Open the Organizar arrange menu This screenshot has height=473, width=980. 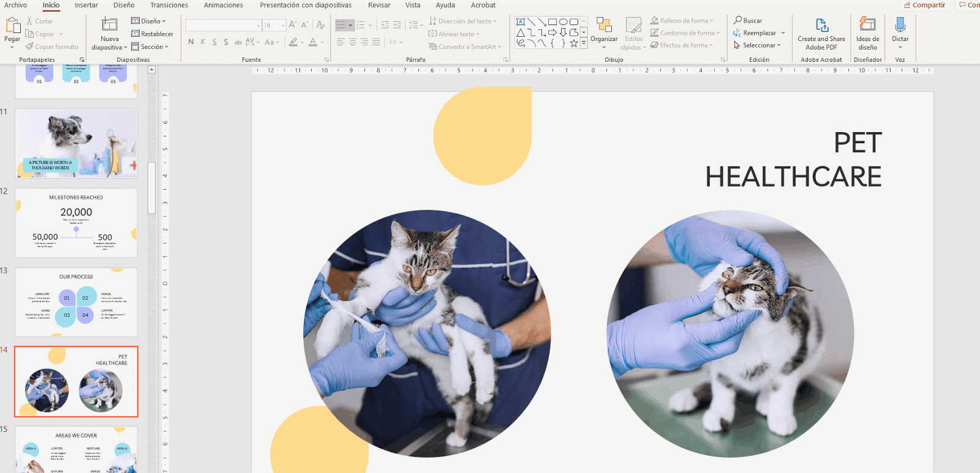coord(604,32)
